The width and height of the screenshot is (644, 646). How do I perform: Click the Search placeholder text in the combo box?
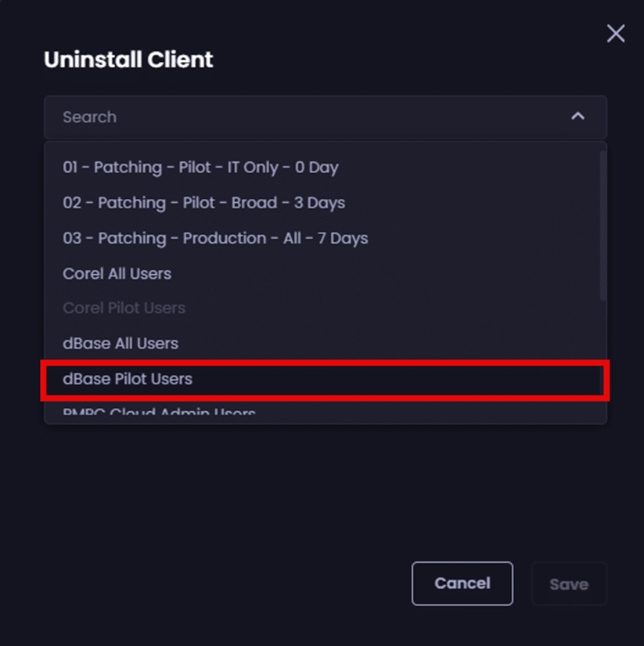(x=89, y=117)
